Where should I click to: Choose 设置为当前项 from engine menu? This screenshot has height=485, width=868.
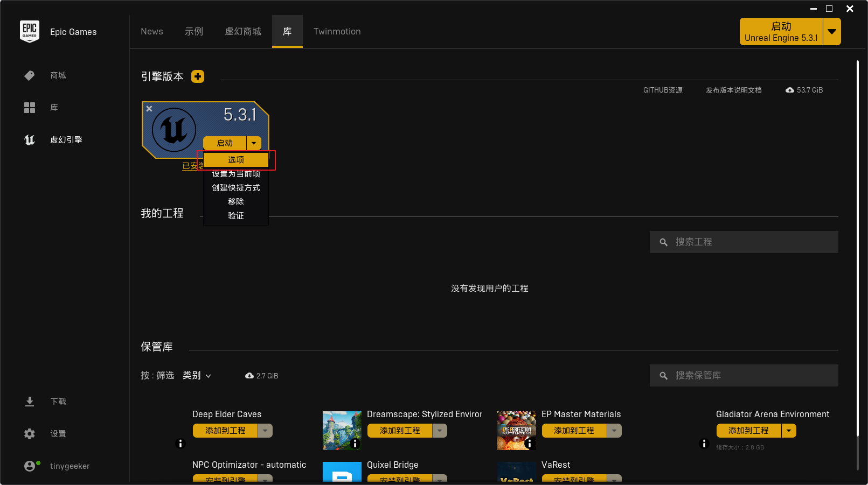[236, 174]
